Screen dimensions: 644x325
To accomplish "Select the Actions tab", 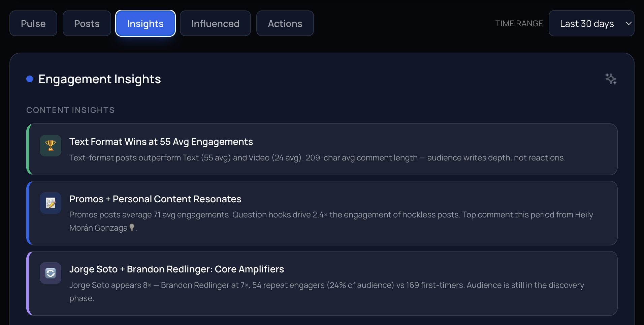I will click(x=285, y=23).
